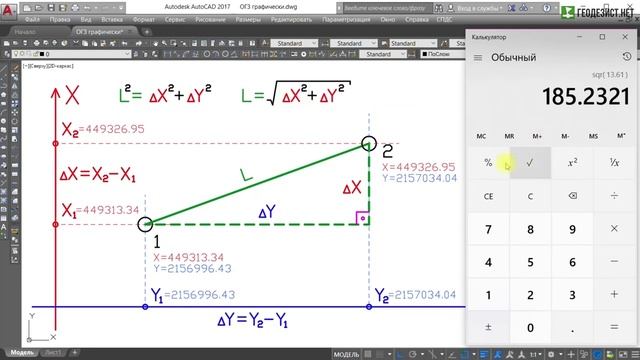Screen dimensions: 640x360
Task: Click the divide key in Calculator
Action: click(614, 196)
